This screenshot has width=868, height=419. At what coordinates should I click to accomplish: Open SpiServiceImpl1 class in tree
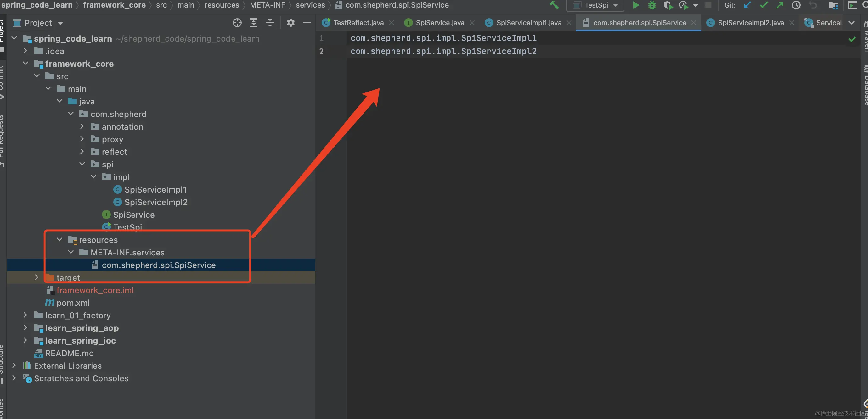click(x=155, y=190)
